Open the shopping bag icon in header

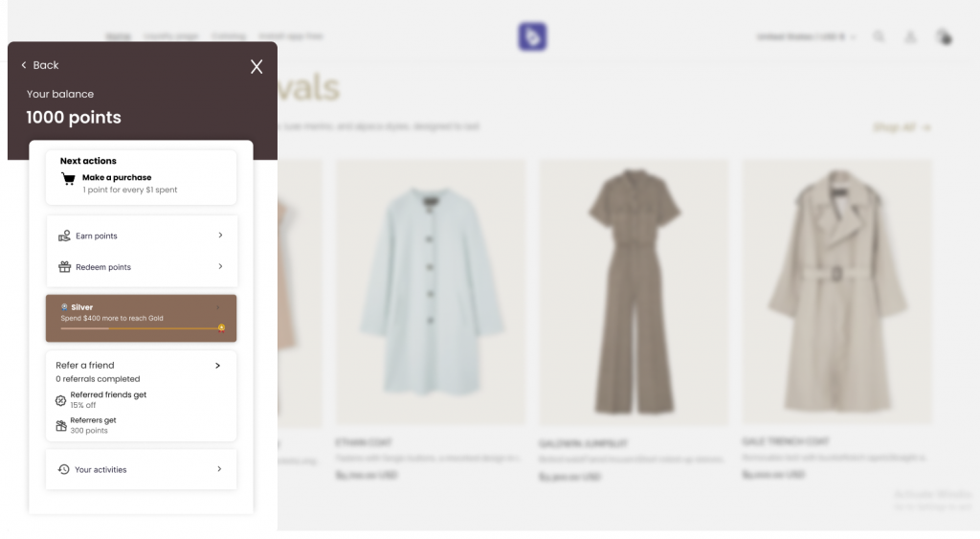[943, 36]
